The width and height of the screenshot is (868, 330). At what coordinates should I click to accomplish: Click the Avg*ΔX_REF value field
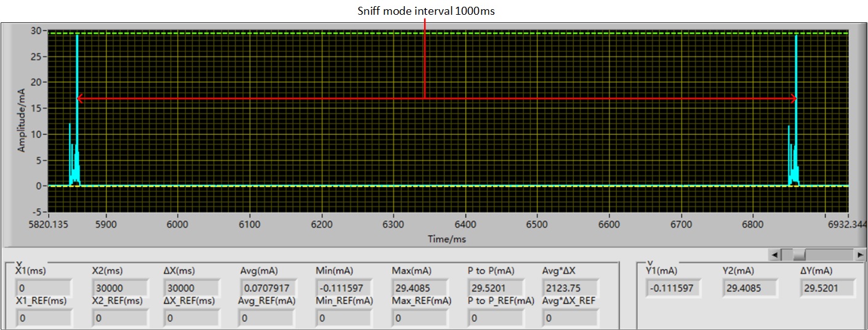(570, 318)
